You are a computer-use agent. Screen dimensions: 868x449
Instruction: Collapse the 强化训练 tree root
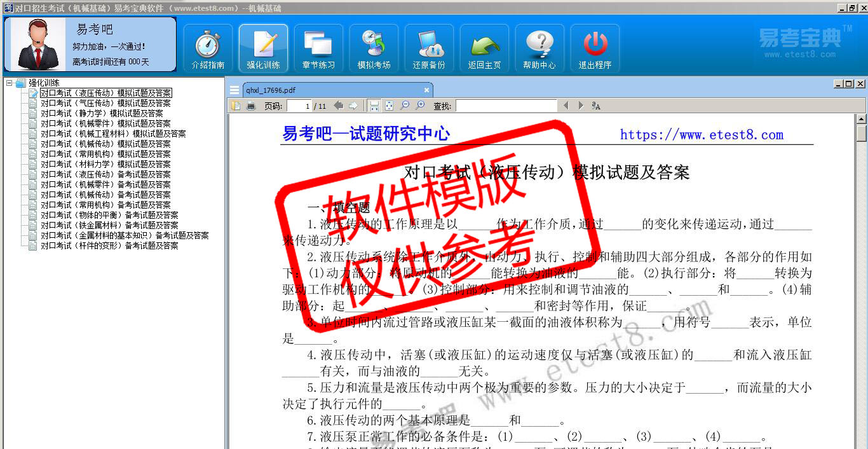pos(9,83)
